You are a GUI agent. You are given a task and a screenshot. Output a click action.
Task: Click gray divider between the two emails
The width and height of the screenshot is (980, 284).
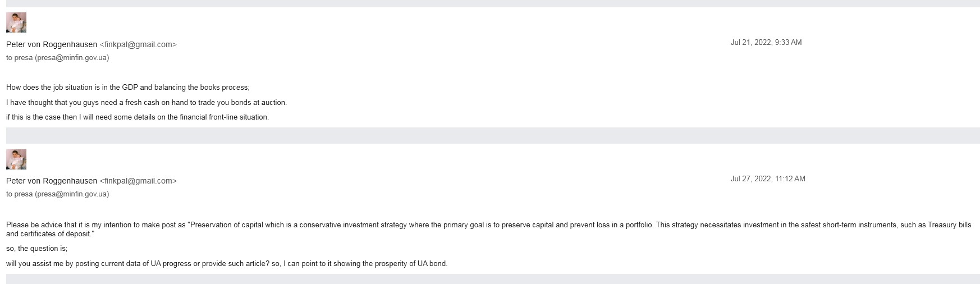point(493,135)
